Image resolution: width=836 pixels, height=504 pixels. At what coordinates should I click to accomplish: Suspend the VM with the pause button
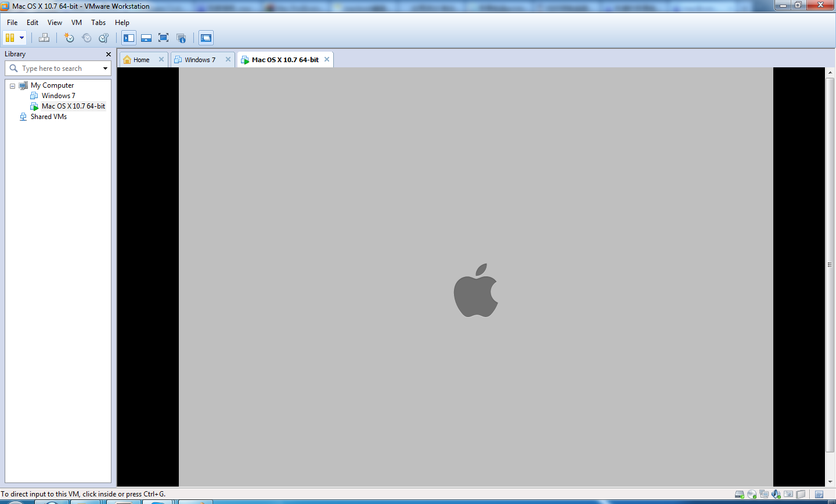[10, 38]
